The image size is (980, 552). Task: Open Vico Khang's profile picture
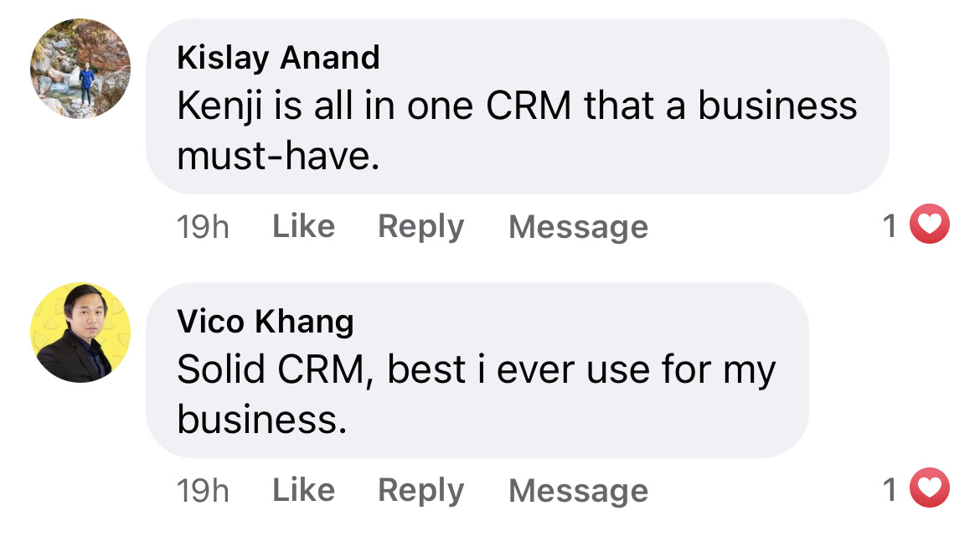point(80,333)
